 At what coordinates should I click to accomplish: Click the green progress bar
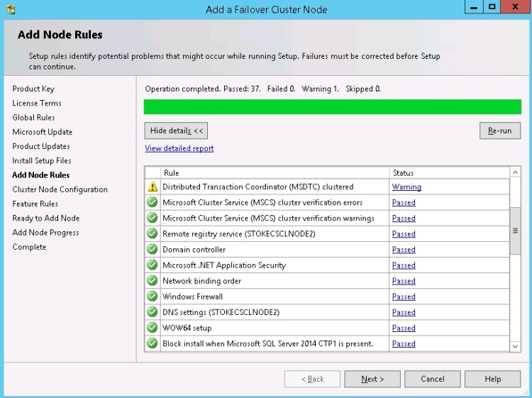[333, 107]
